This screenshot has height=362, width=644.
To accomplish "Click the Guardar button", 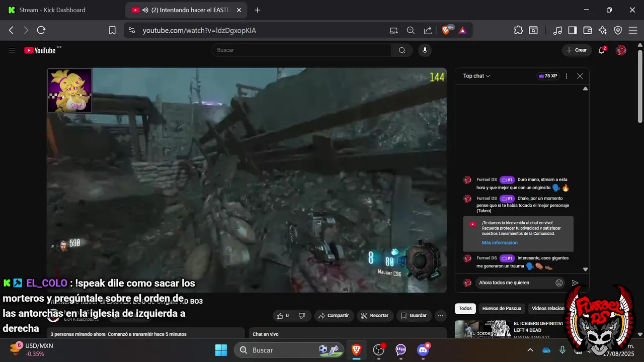I will (414, 316).
